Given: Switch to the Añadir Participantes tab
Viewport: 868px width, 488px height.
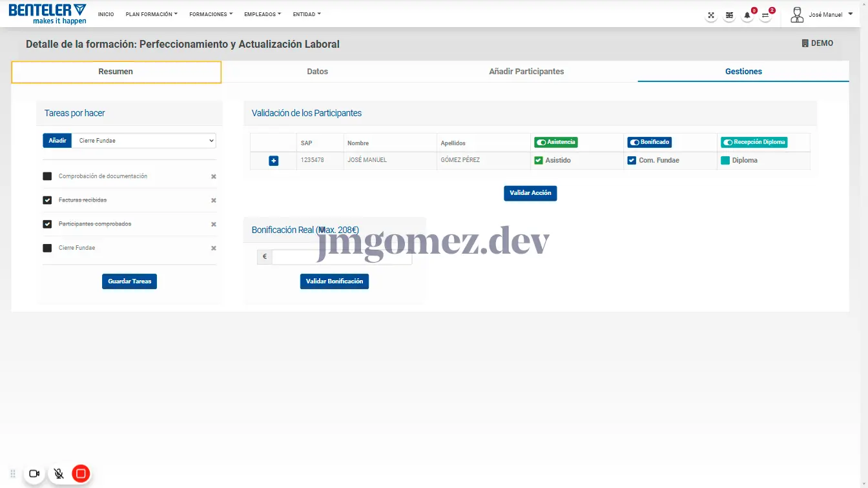Looking at the screenshot, I should point(526,72).
